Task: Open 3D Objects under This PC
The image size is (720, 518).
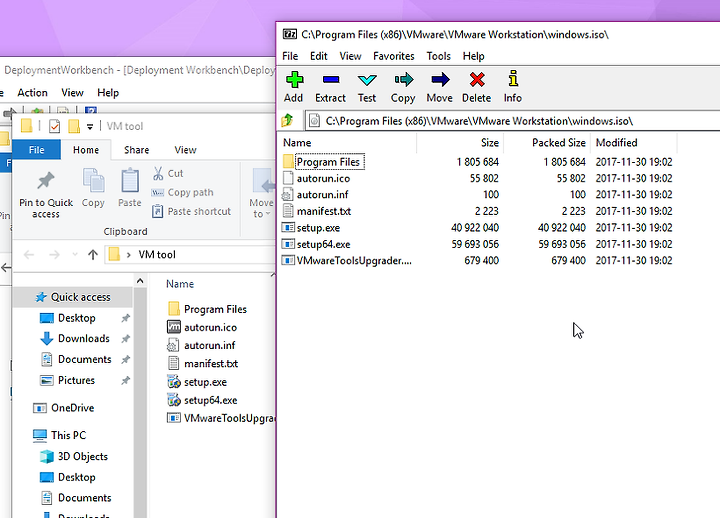Action: [x=83, y=456]
